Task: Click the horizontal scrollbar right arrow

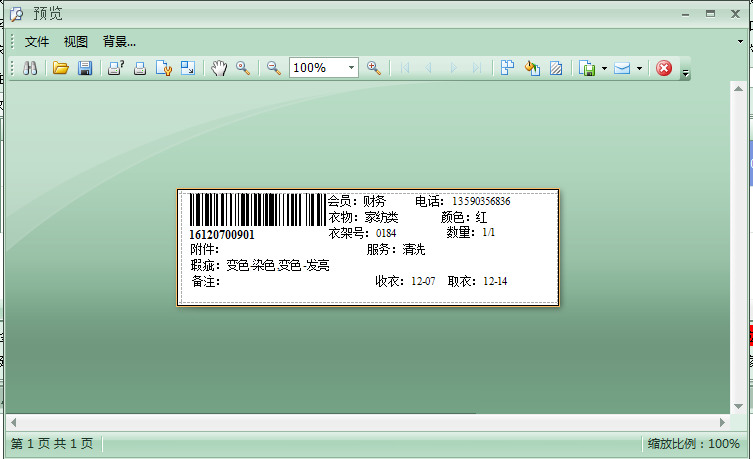Action: tap(722, 423)
